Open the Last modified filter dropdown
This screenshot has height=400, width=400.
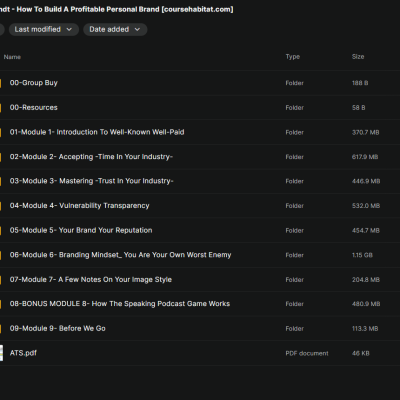coord(44,29)
